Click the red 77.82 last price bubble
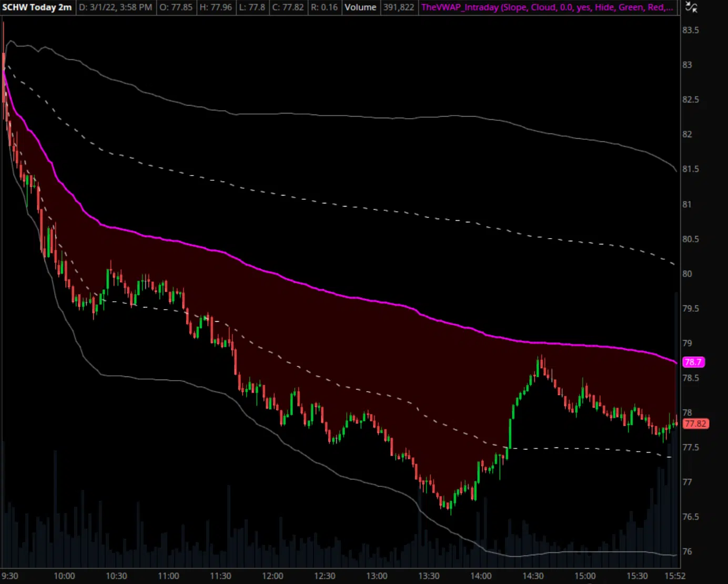Viewport: 728px width, 584px height. [x=695, y=424]
